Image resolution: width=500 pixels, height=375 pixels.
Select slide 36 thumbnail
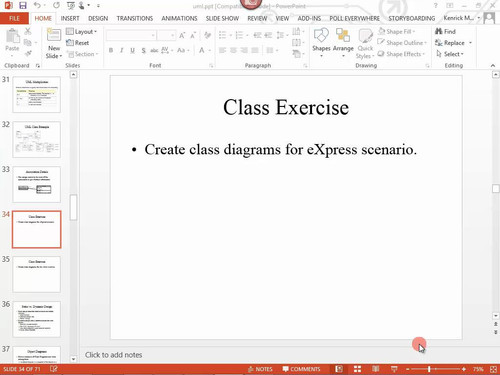point(37,319)
